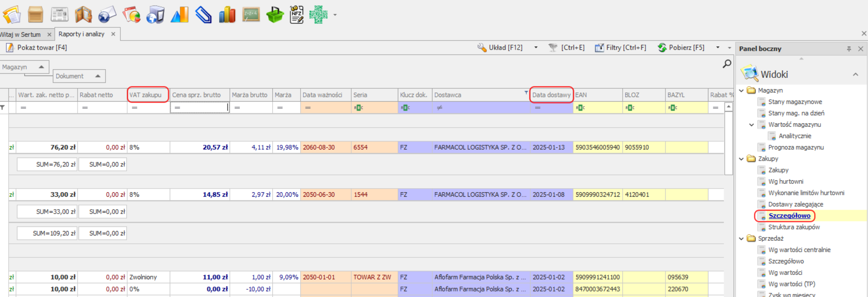The image size is (868, 297).
Task: Click the grid vertical scrollbar up arrow
Action: click(728, 107)
